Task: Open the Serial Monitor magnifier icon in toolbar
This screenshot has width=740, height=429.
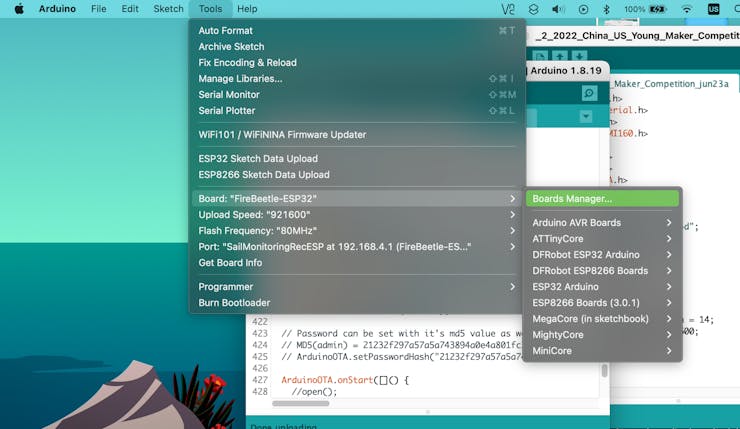Action: 589,93
